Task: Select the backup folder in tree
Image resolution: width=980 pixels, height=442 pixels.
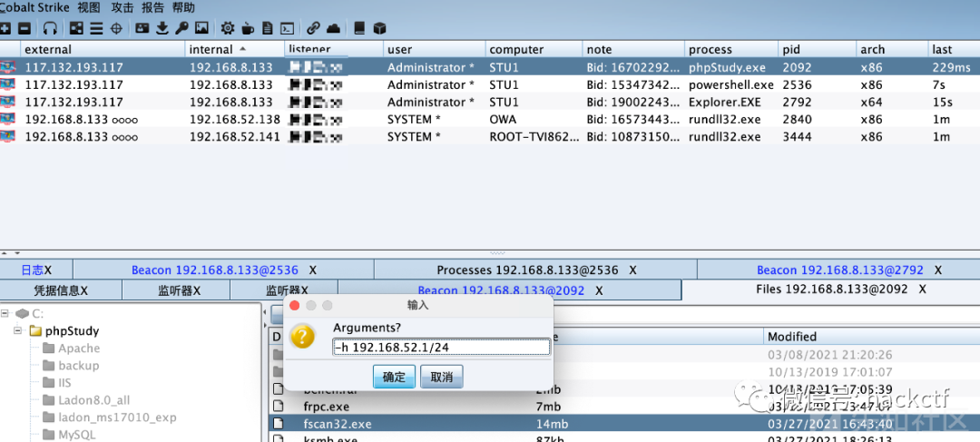Action: (x=71, y=366)
